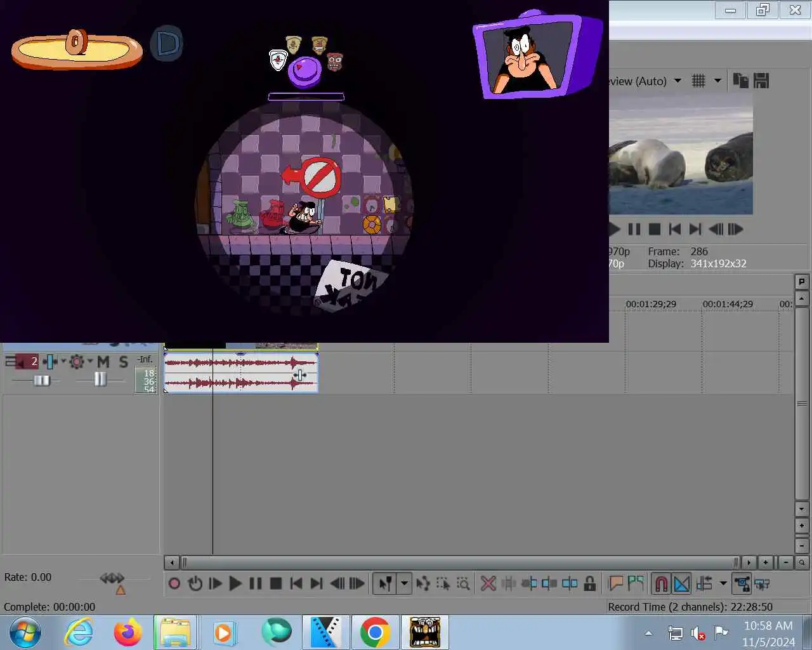This screenshot has width=812, height=650.
Task: Click the timeline Zoom tool magnifier corner button
Action: tap(802, 562)
